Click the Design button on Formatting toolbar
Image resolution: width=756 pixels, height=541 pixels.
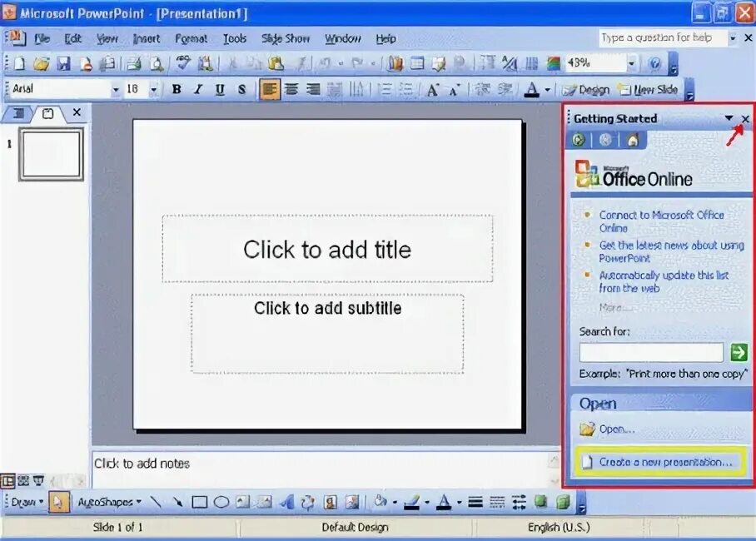586,90
